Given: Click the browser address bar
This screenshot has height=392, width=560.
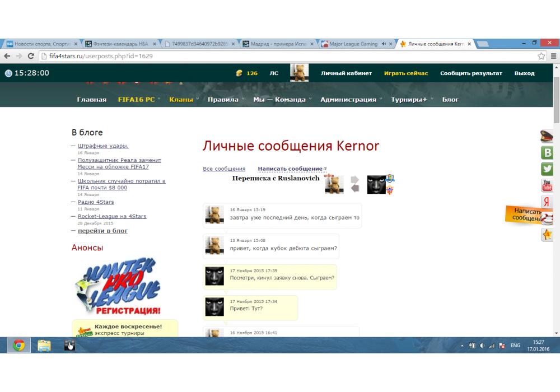Looking at the screenshot, I should click(x=280, y=56).
